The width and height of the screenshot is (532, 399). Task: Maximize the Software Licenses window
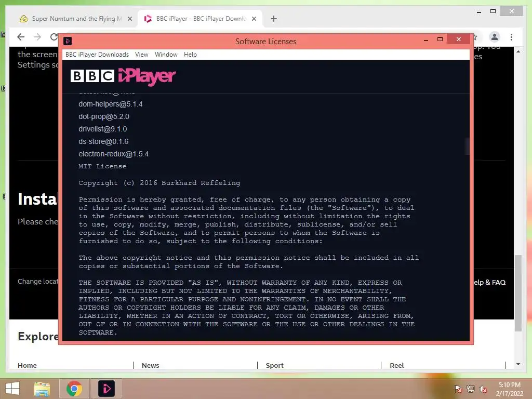(440, 39)
